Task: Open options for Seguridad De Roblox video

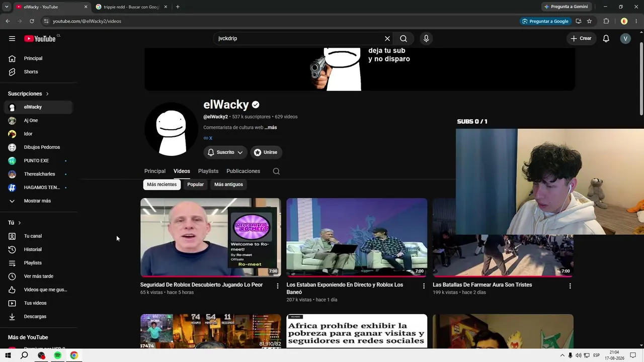Action: pos(278,286)
